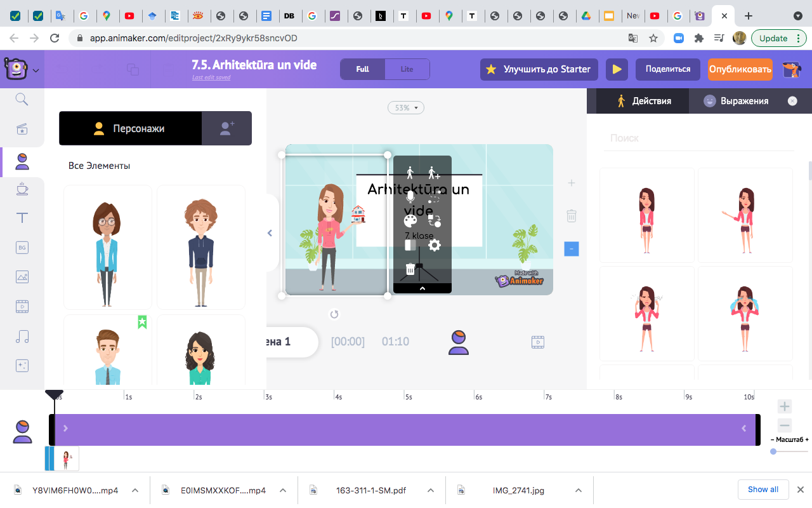Expand E0IMSMXXKOF mp4 download options chevron
The image size is (812, 508).
[283, 490]
